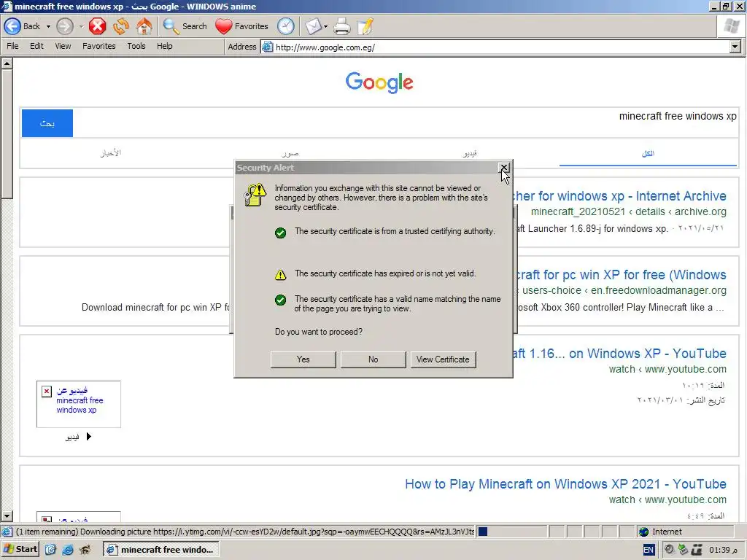Open the Mail dropdown arrow
Viewport: 747px width, 560px height.
click(326, 27)
